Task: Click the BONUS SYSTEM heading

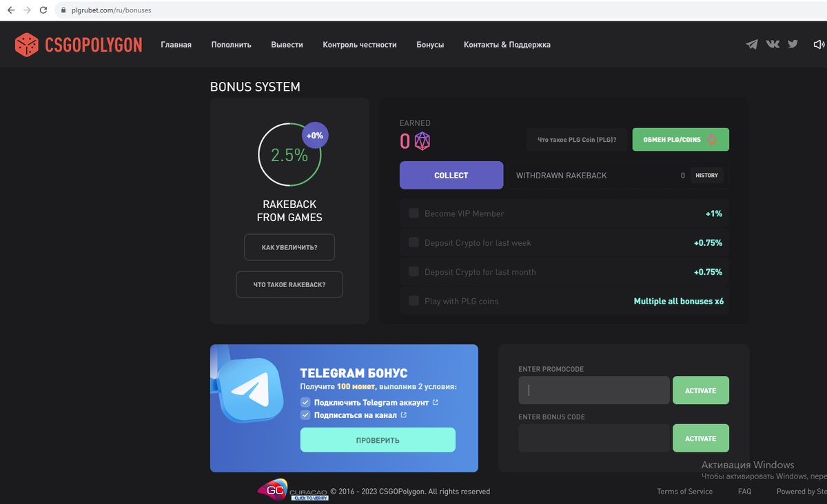Action: point(255,87)
